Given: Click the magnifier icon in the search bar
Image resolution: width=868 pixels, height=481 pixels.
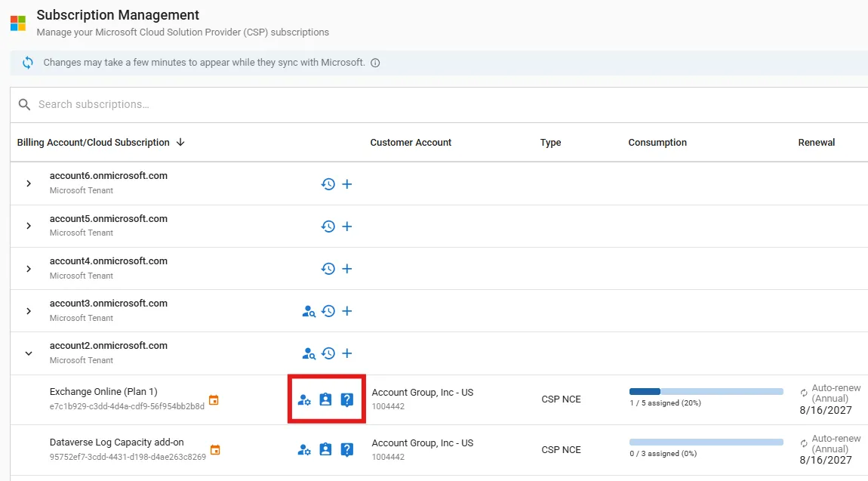Looking at the screenshot, I should (24, 105).
